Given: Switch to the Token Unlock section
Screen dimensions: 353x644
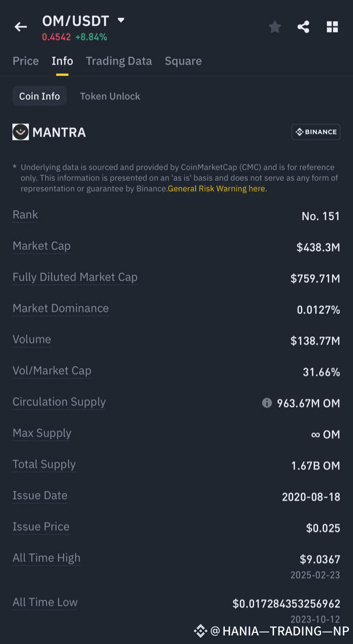Looking at the screenshot, I should pos(110,96).
